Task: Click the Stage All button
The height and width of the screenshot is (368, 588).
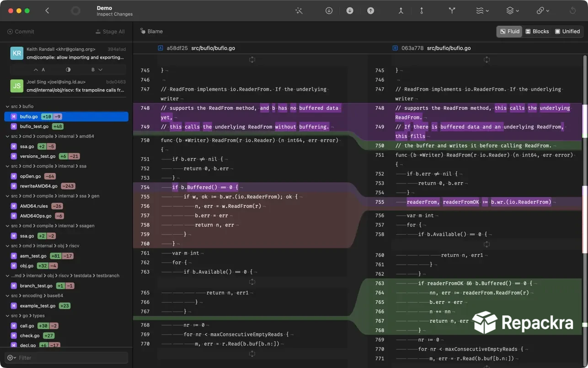Action: click(110, 32)
